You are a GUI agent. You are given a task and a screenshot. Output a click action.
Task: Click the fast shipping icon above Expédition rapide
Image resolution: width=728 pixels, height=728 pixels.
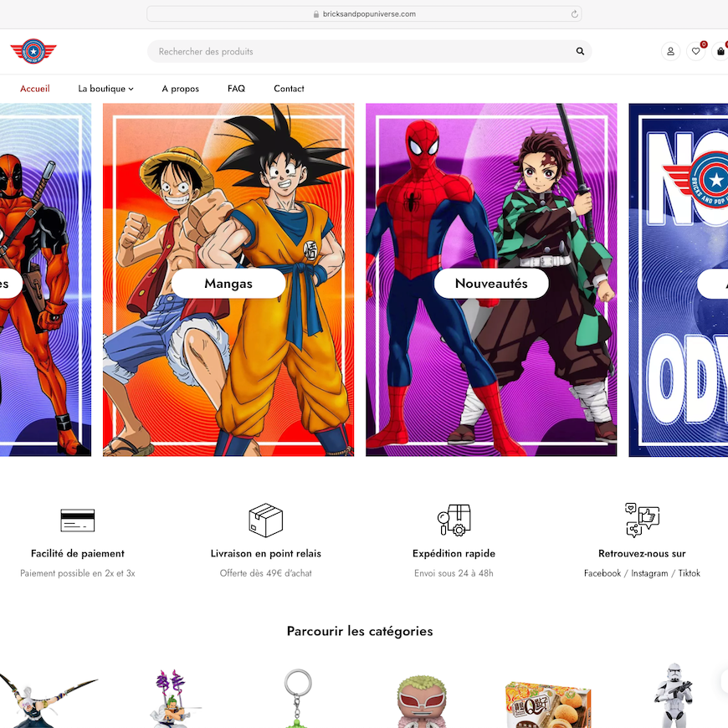coord(454,520)
